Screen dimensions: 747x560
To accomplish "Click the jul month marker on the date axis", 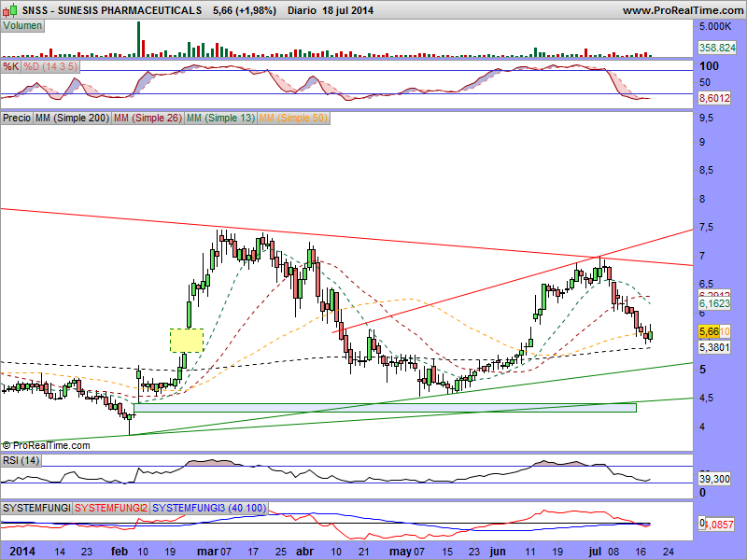I will pyautogui.click(x=595, y=552).
